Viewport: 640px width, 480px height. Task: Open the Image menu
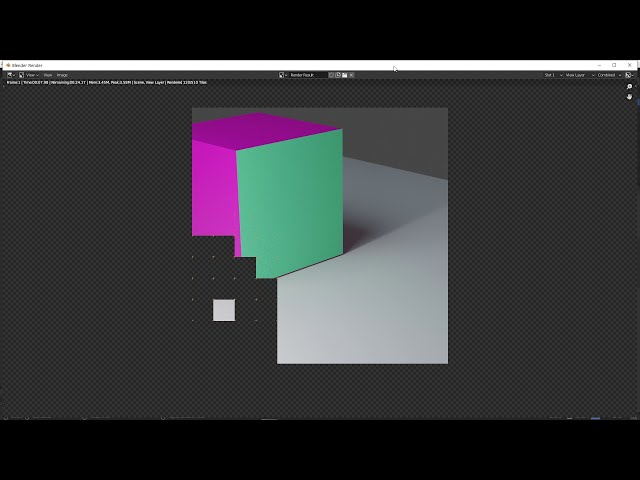pyautogui.click(x=62, y=75)
